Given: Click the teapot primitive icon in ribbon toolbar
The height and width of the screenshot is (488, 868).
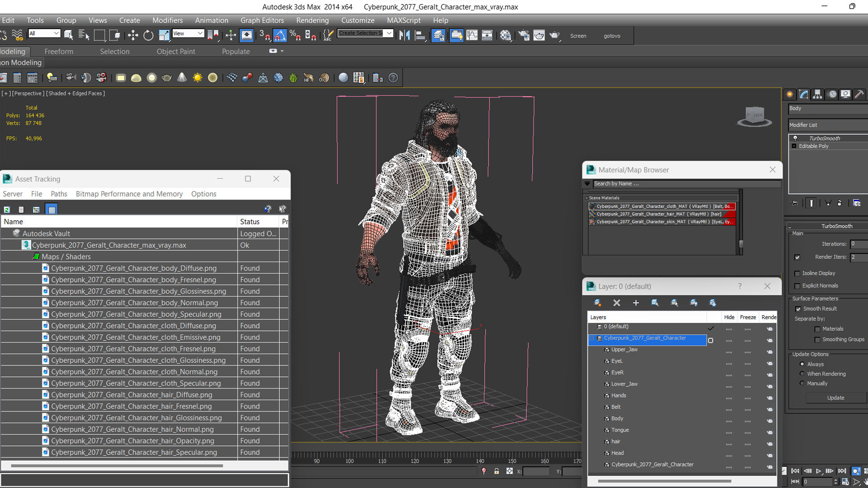Looking at the screenshot, I should [167, 78].
